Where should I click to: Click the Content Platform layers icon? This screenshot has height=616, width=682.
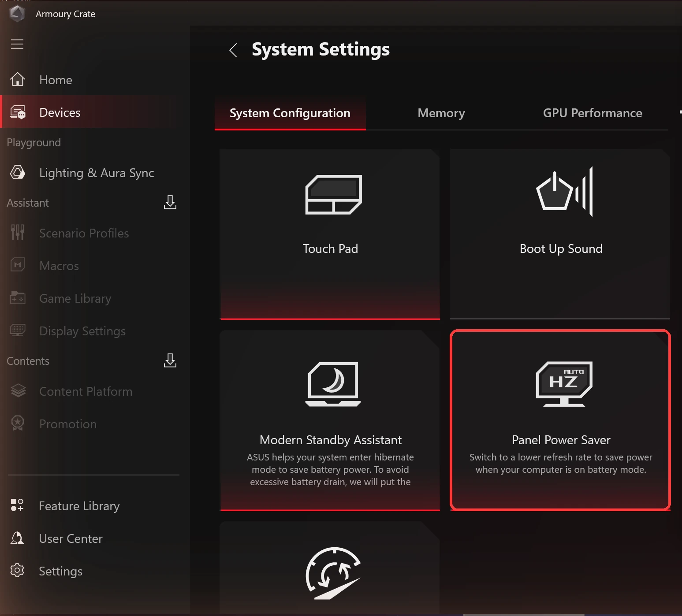18,391
